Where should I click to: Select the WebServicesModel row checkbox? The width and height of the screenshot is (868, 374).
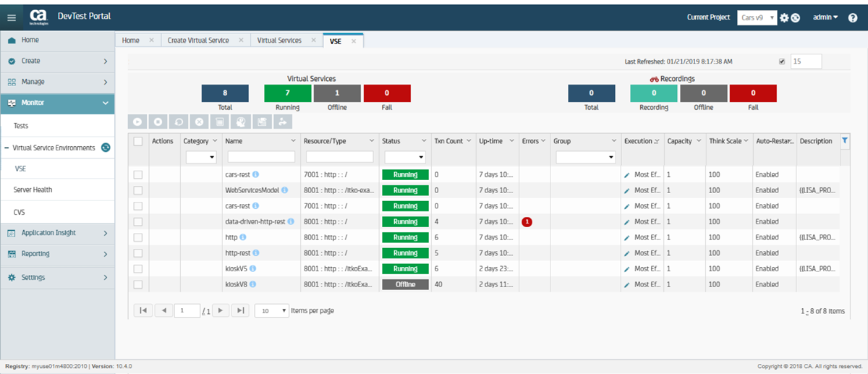(138, 190)
